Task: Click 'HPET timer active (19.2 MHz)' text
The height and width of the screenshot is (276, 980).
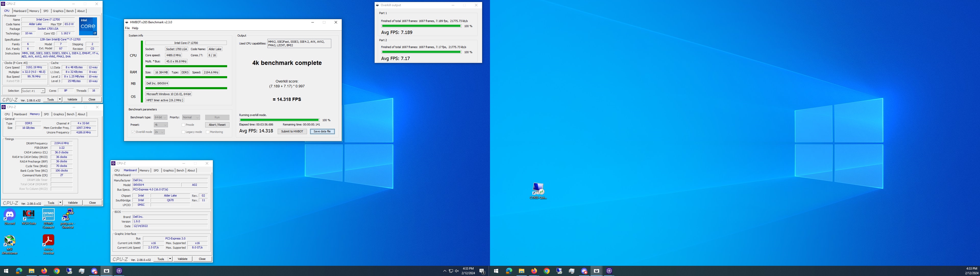Action: (165, 100)
